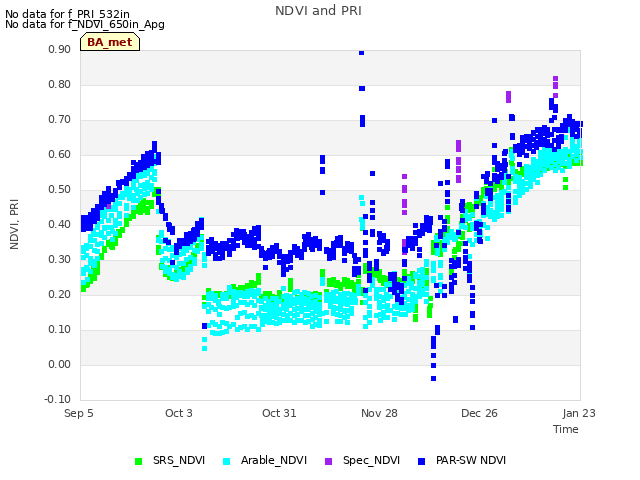Select the PAR-SW NDVI legend label
The width and height of the screenshot is (640, 480).
point(471,460)
